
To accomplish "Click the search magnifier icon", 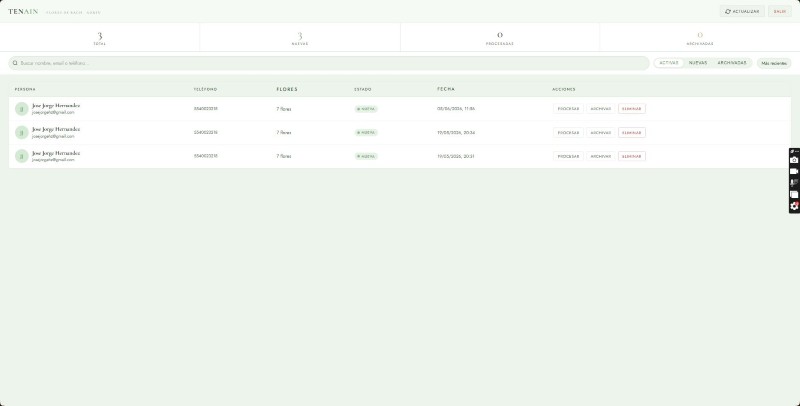I will (15, 63).
